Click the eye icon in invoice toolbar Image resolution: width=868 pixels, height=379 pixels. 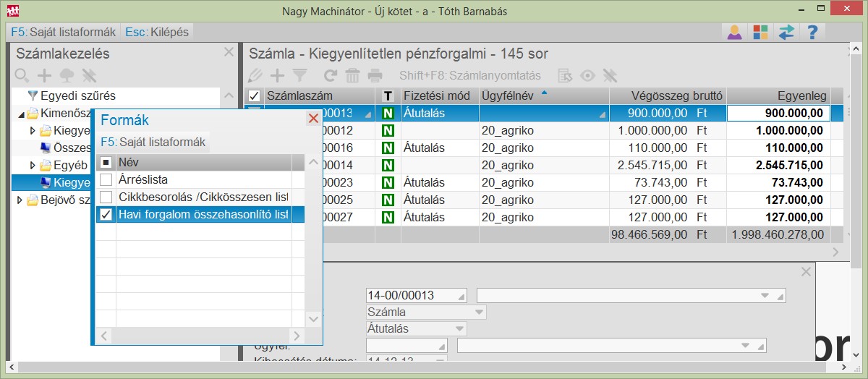point(588,75)
